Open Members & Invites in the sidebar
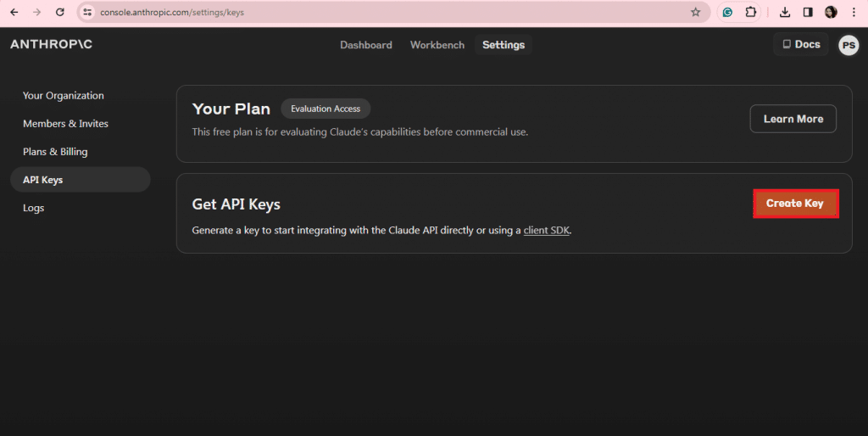The width and height of the screenshot is (868, 436). click(65, 124)
